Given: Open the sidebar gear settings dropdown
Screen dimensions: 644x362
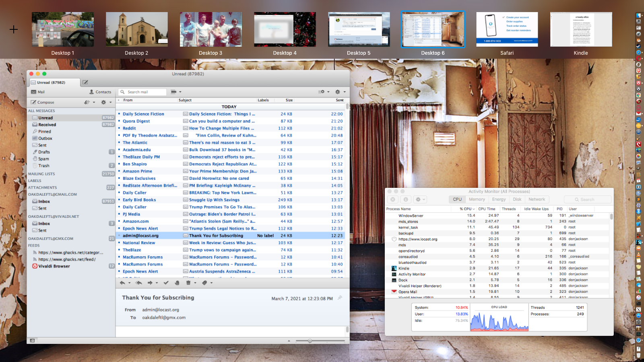Looking at the screenshot, I should tap(106, 102).
